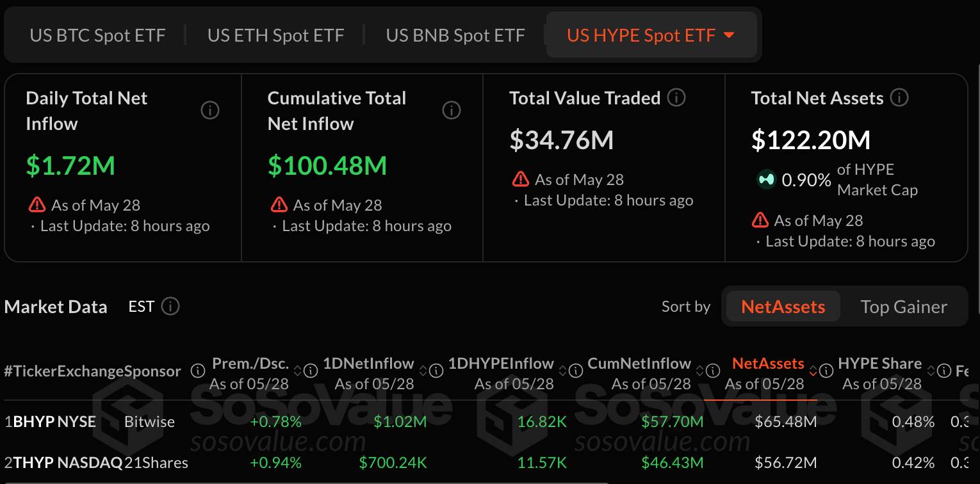Sort by 1DNetInflow column arrows
980x484 pixels.
423,371
